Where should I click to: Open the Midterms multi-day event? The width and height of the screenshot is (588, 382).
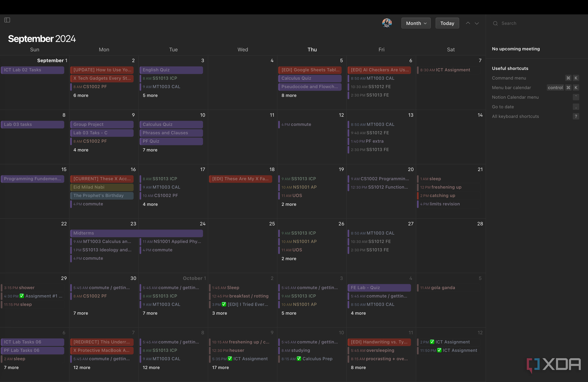[x=137, y=233]
